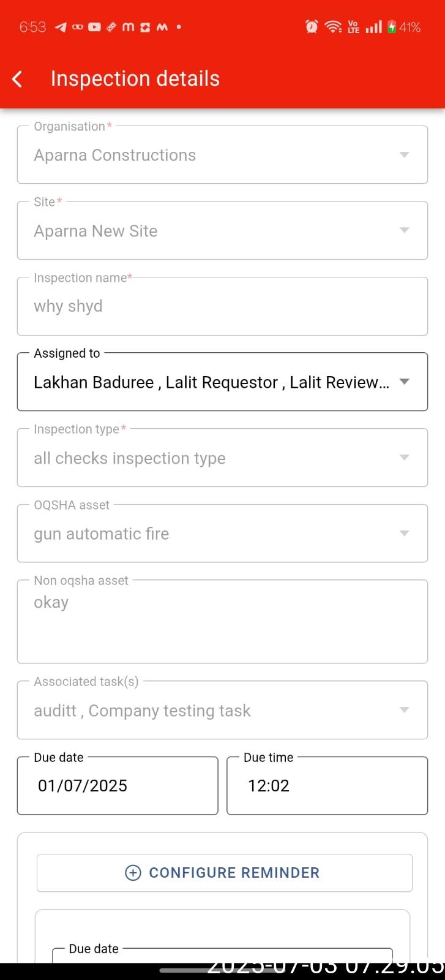Tap the Inspection details header title
This screenshot has height=980, width=445.
135,79
